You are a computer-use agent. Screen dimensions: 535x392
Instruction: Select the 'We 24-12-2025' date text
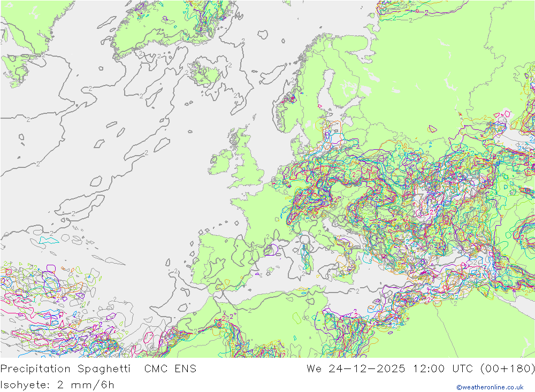coord(356,369)
